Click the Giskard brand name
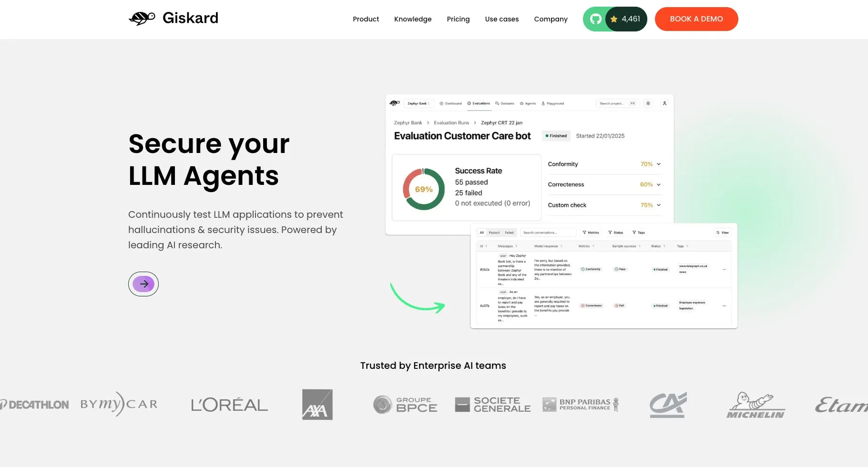 (x=190, y=18)
